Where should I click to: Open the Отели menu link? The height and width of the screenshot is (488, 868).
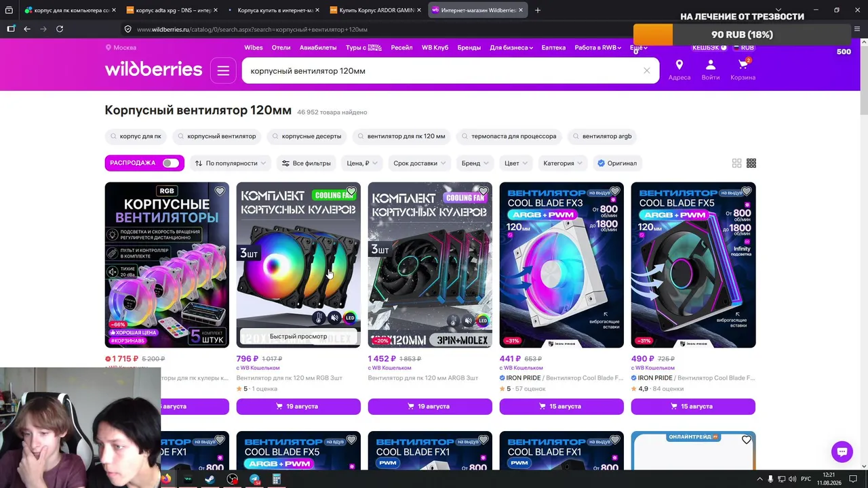281,47
